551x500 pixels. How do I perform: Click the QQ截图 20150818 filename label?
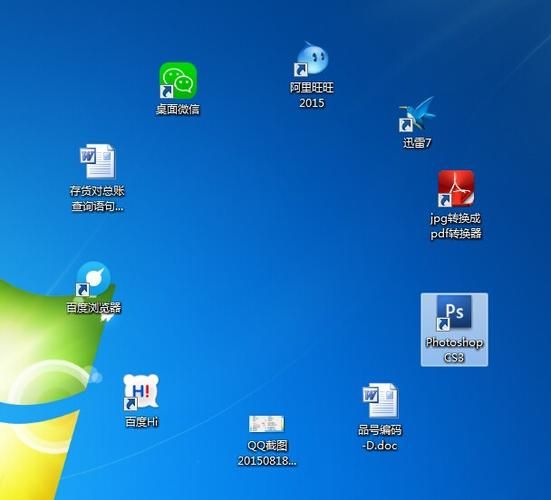[x=267, y=453]
